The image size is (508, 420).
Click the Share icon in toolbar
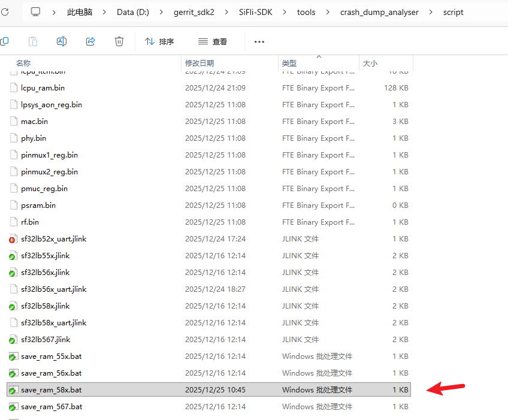click(90, 41)
